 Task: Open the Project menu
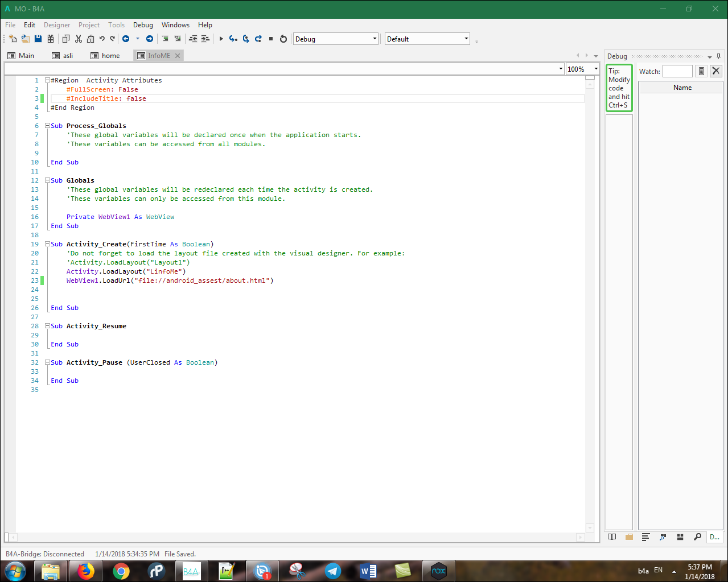click(x=89, y=25)
